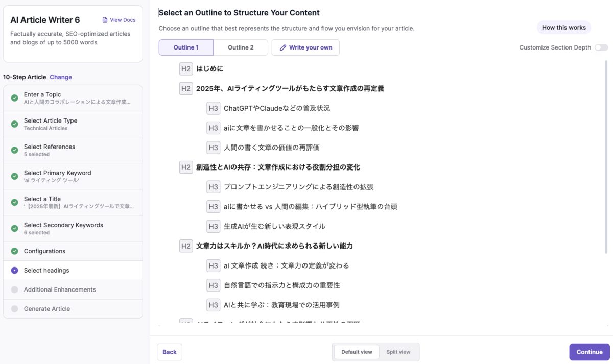Screen dimensions: 613x364
Task: Open the How this works help
Action: 564,28
